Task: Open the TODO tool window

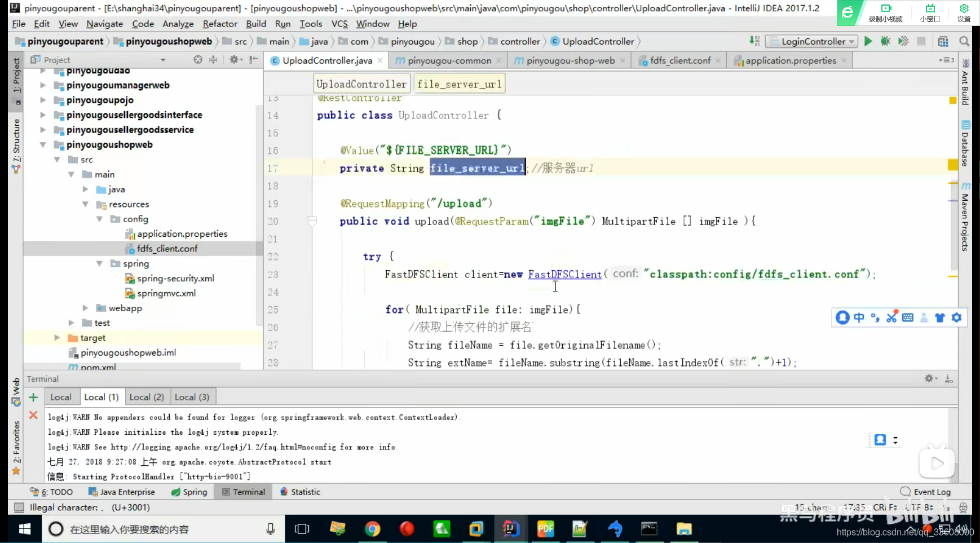Action: click(51, 492)
